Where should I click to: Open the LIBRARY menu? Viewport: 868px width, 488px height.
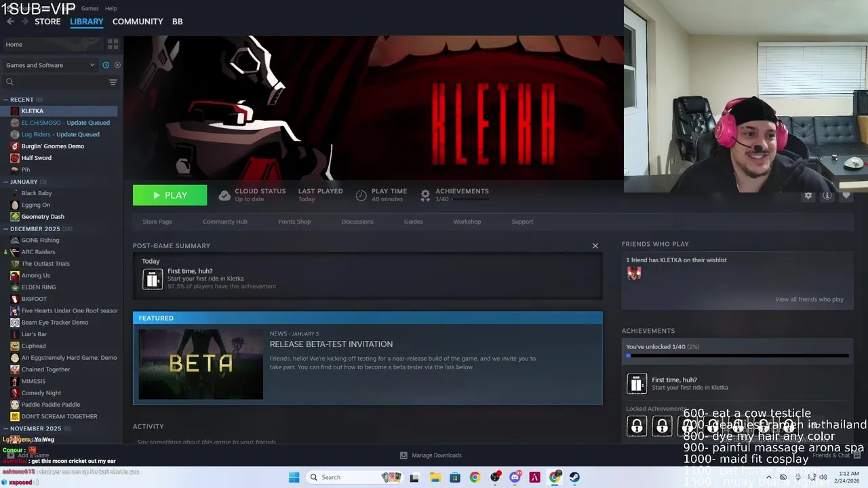pyautogui.click(x=87, y=22)
